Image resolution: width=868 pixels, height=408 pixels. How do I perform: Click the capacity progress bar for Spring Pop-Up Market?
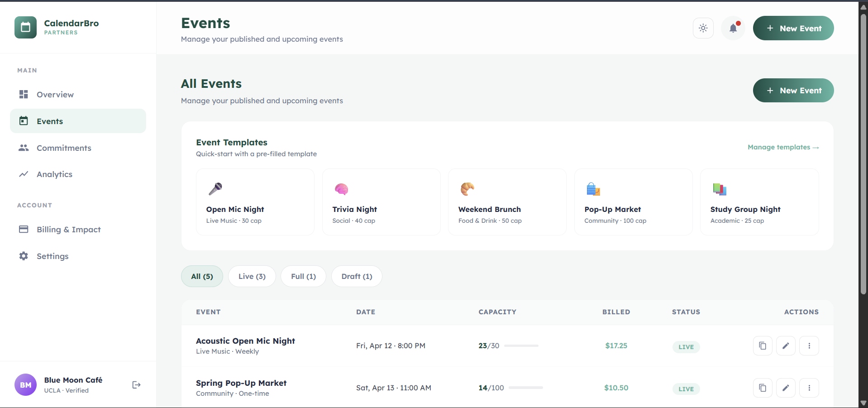(x=525, y=388)
